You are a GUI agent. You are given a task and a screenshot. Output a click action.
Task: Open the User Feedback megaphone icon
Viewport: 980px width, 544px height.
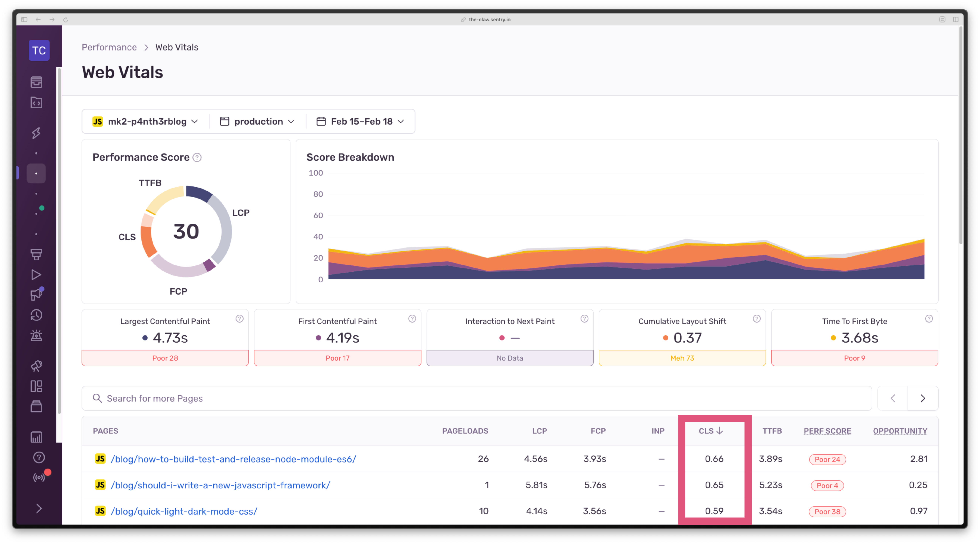[x=37, y=294]
